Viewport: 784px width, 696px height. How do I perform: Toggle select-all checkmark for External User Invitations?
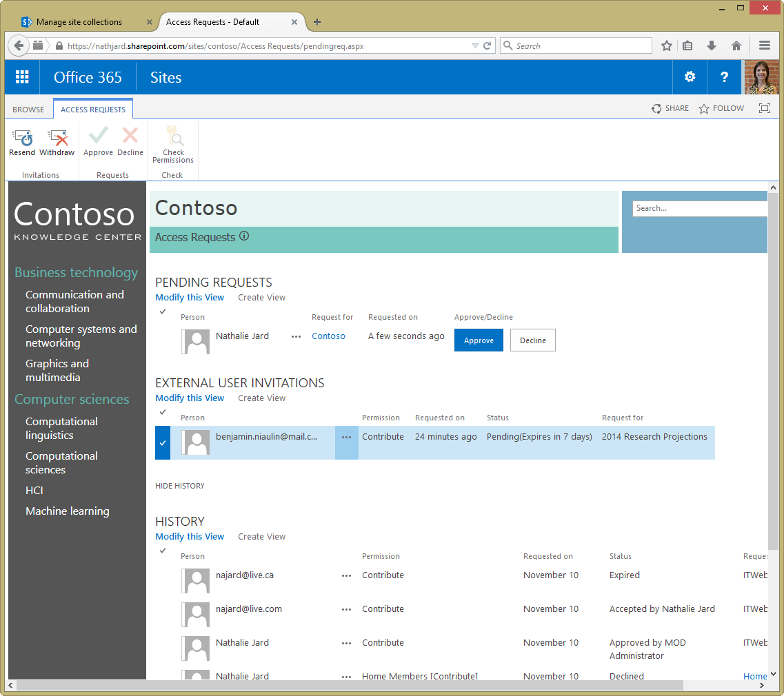tap(163, 412)
